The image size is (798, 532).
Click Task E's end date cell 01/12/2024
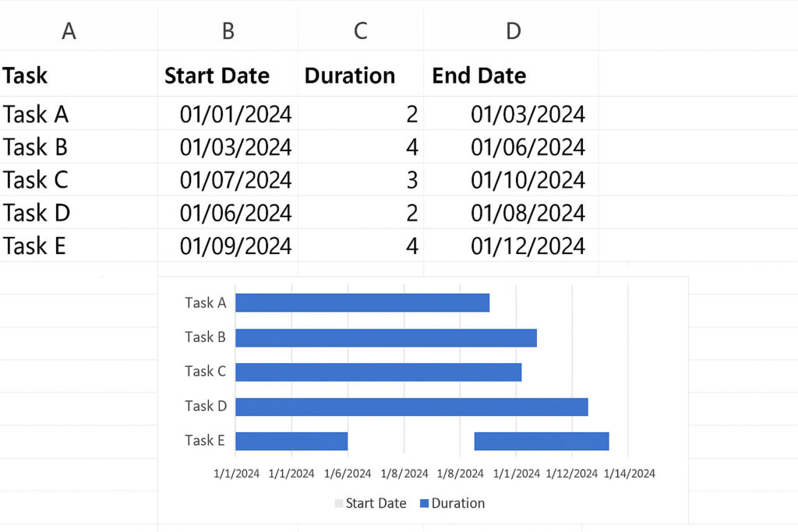[x=528, y=246]
